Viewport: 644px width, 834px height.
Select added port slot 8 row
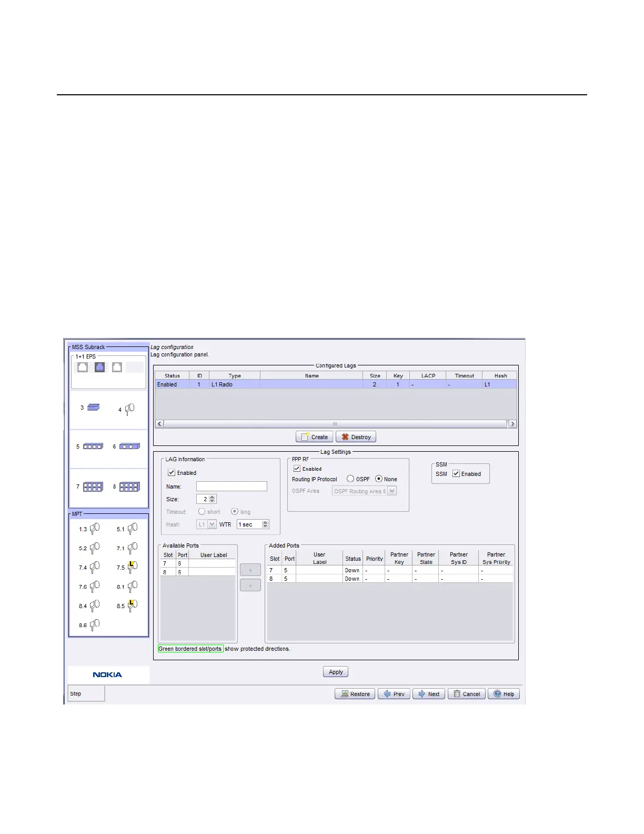coord(390,579)
